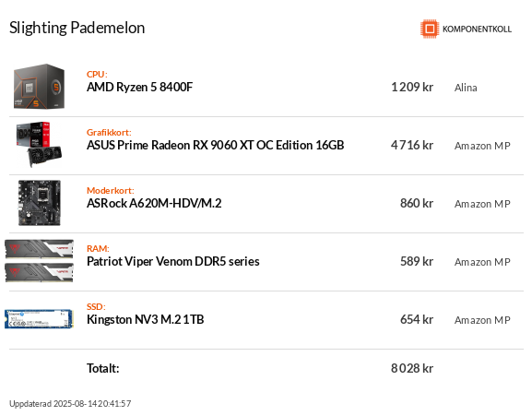
Task: Click the Kingston NV3 SSD image
Action: pos(39,319)
